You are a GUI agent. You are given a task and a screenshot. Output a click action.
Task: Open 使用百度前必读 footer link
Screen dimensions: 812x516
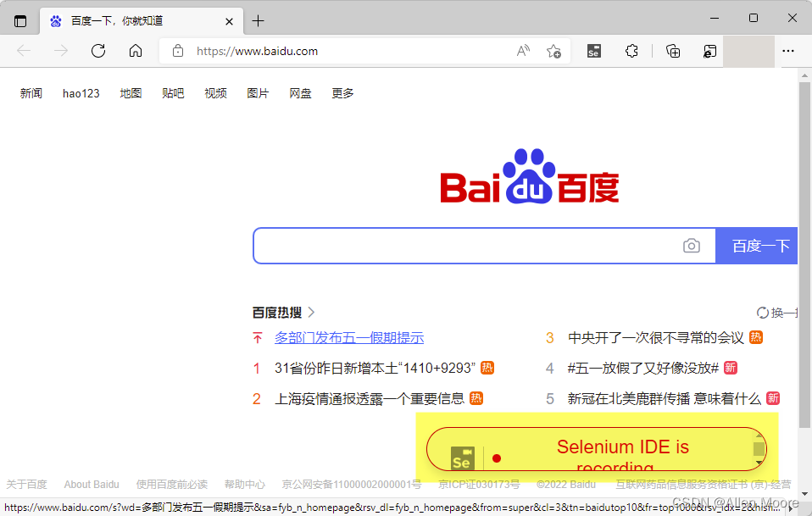(171, 485)
